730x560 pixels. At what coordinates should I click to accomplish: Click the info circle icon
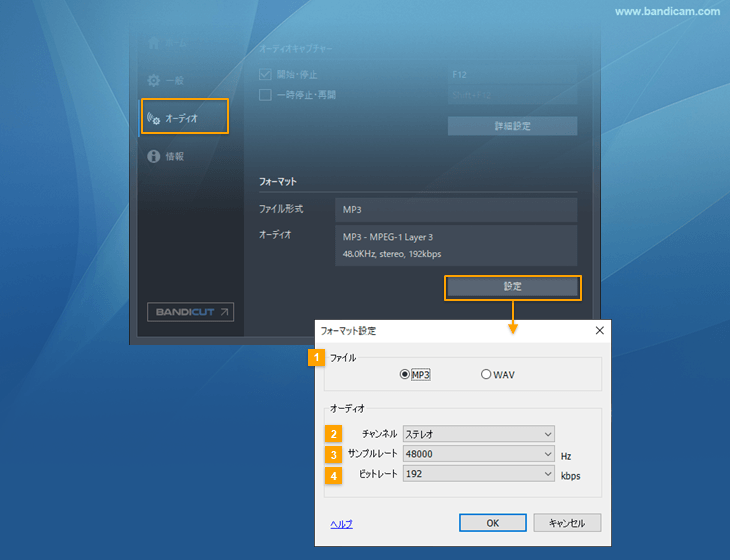[154, 156]
